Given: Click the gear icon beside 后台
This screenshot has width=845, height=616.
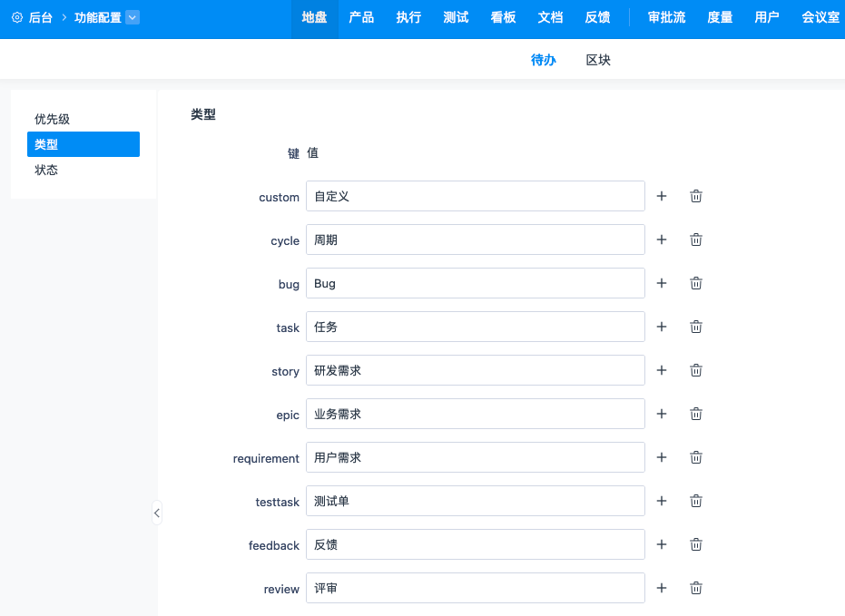Looking at the screenshot, I should pyautogui.click(x=16, y=17).
